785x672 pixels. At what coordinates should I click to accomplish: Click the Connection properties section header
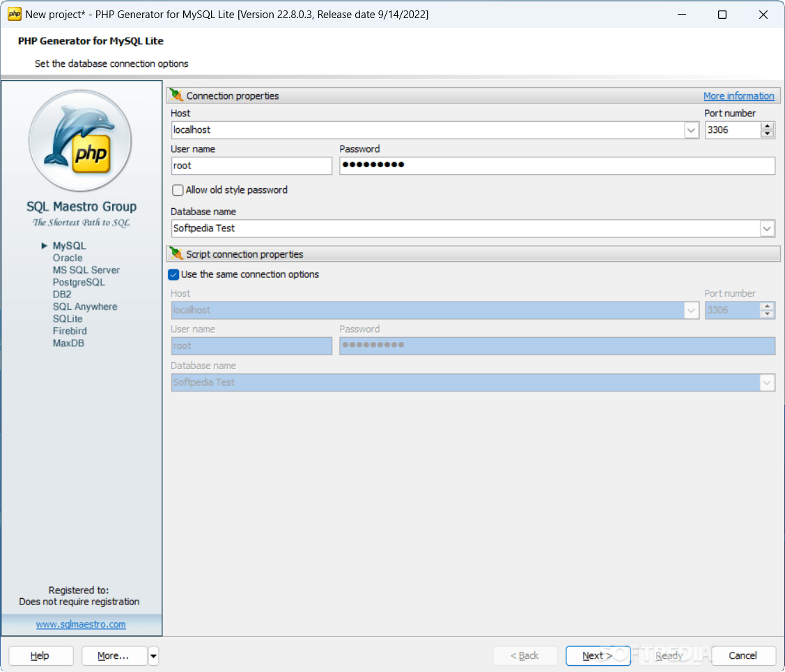(472, 95)
